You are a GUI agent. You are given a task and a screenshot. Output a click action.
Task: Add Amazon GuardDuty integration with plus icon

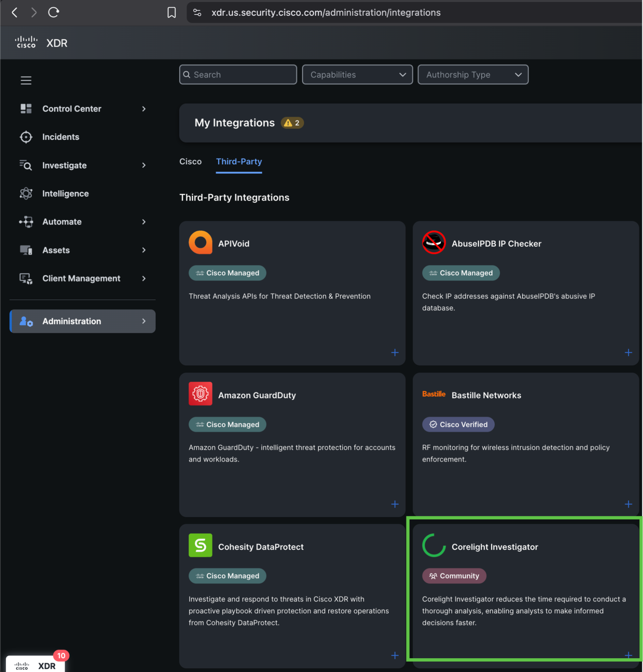pyautogui.click(x=395, y=504)
